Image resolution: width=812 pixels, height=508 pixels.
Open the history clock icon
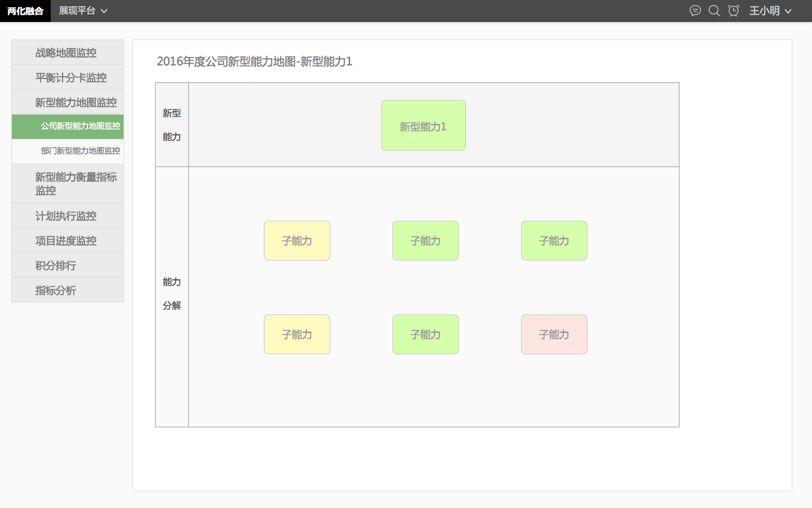(733, 11)
